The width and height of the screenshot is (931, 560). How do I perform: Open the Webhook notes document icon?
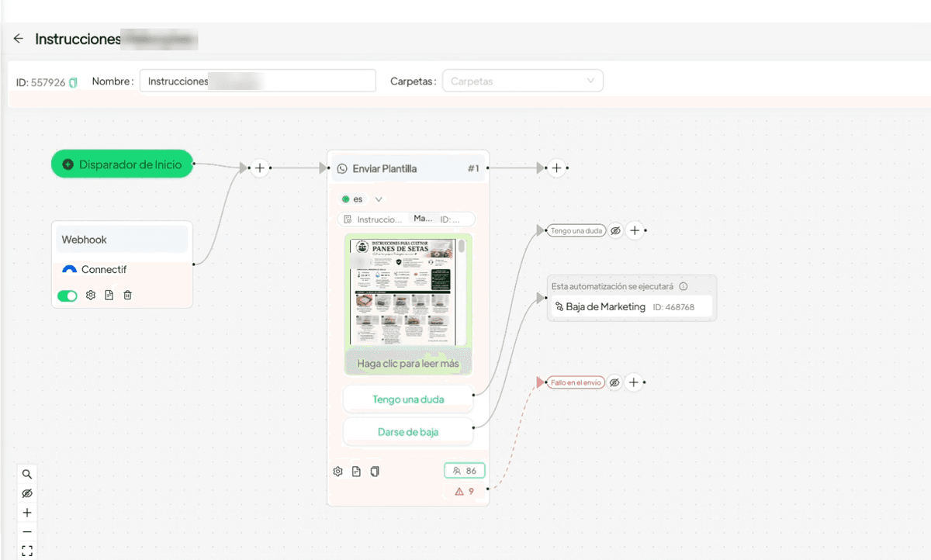click(109, 296)
